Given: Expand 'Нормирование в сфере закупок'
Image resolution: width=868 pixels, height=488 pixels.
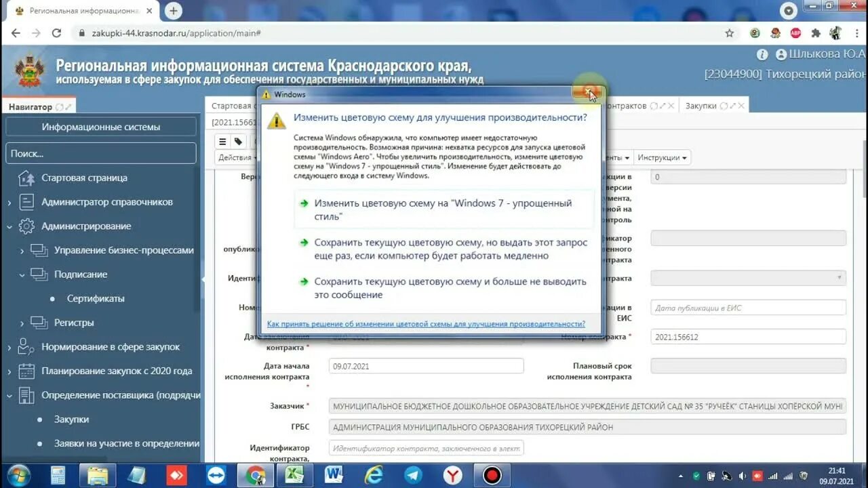Looking at the screenshot, I should (x=9, y=348).
